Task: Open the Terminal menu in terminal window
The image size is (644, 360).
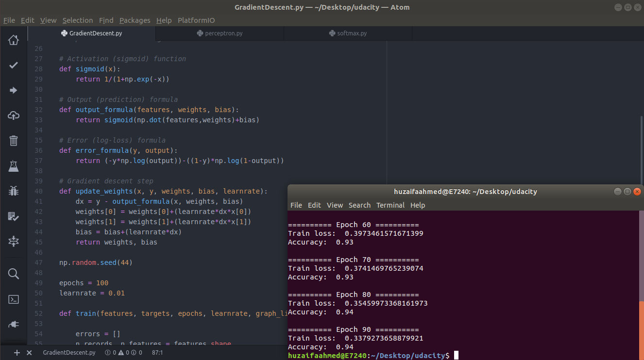Action: pos(390,205)
